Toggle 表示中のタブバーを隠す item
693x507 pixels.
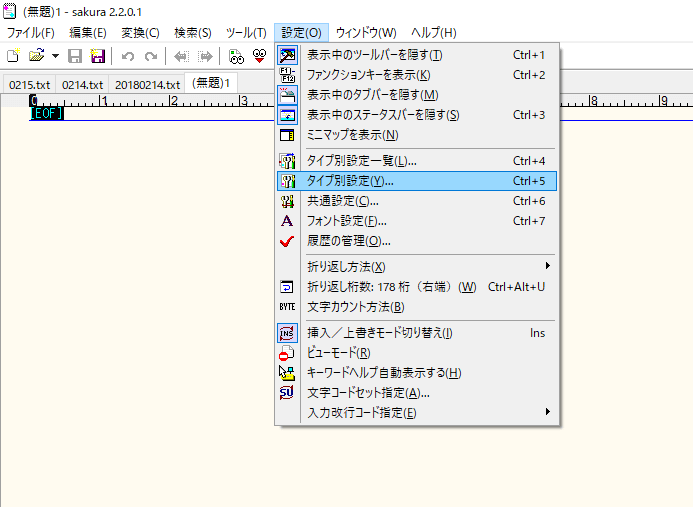point(417,95)
